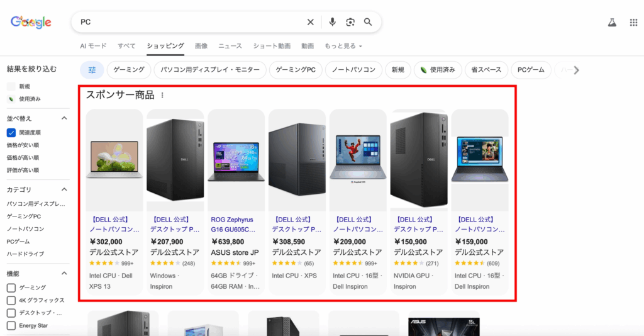Open the Google apps grid
The width and height of the screenshot is (644, 336).
[x=633, y=22]
